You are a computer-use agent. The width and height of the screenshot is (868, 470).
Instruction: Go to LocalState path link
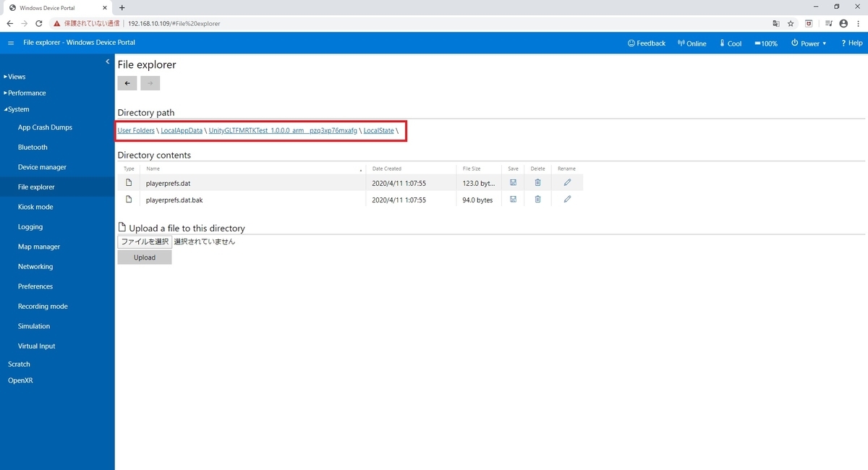379,131
